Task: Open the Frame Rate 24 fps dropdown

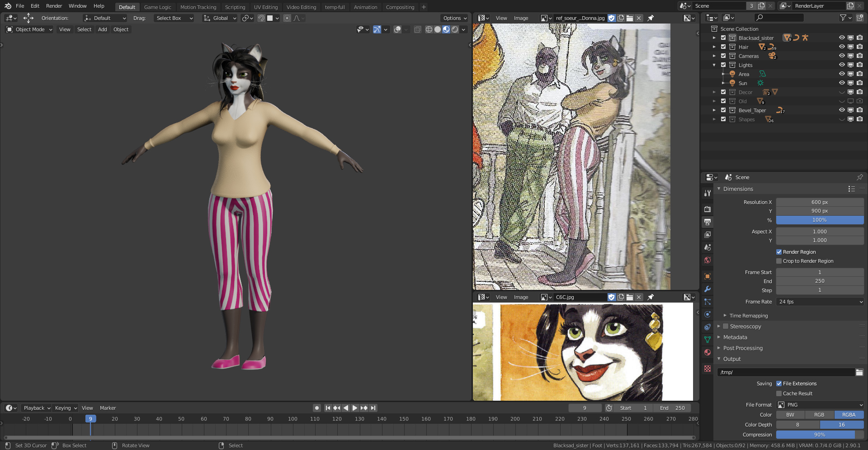Action: pyautogui.click(x=820, y=302)
